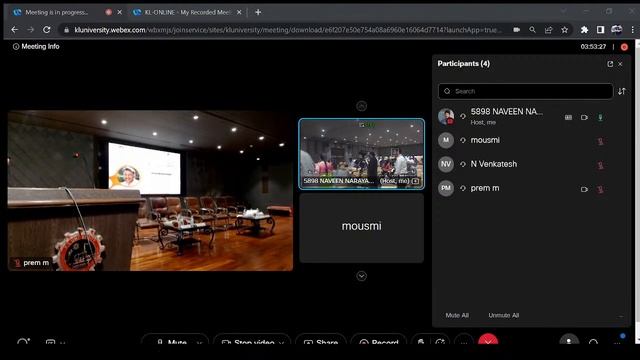
Task: Click prem m's video camera icon
Action: point(584,189)
